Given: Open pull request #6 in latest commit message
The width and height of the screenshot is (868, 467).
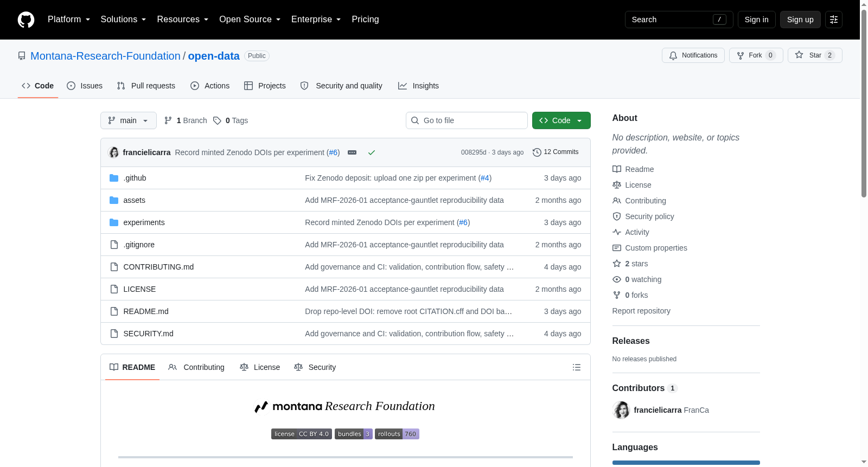Looking at the screenshot, I should (x=334, y=152).
